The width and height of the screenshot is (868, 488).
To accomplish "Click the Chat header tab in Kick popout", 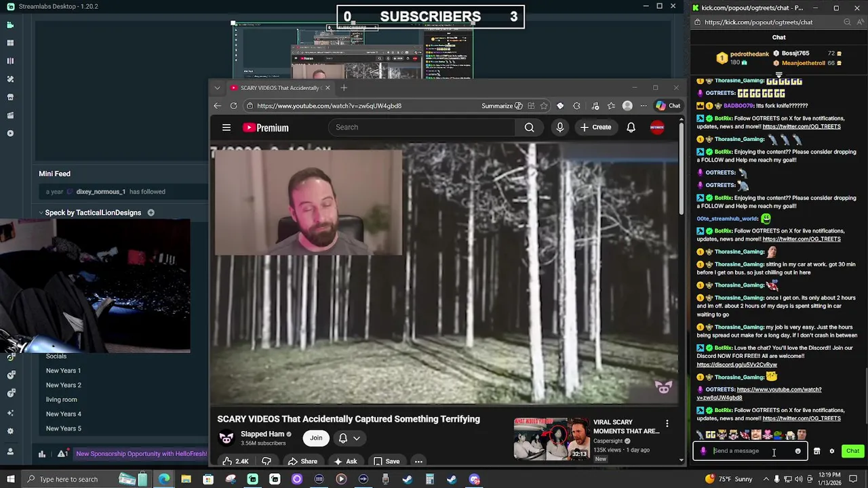I will (x=778, y=37).
